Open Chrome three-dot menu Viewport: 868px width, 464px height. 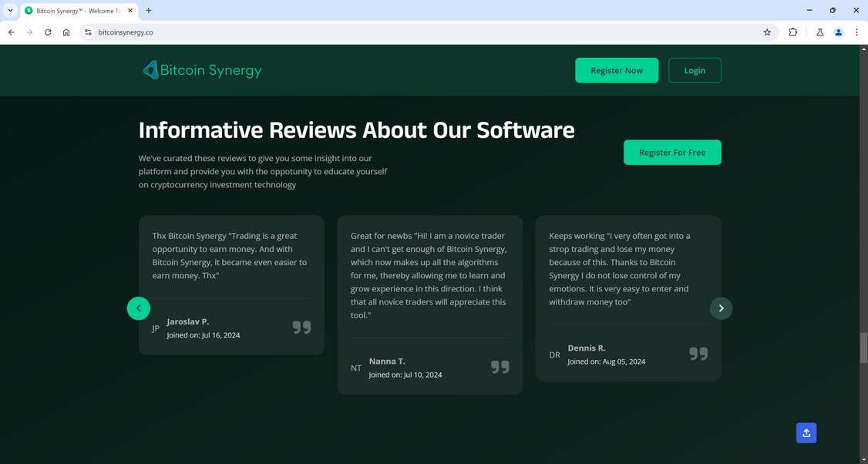856,32
